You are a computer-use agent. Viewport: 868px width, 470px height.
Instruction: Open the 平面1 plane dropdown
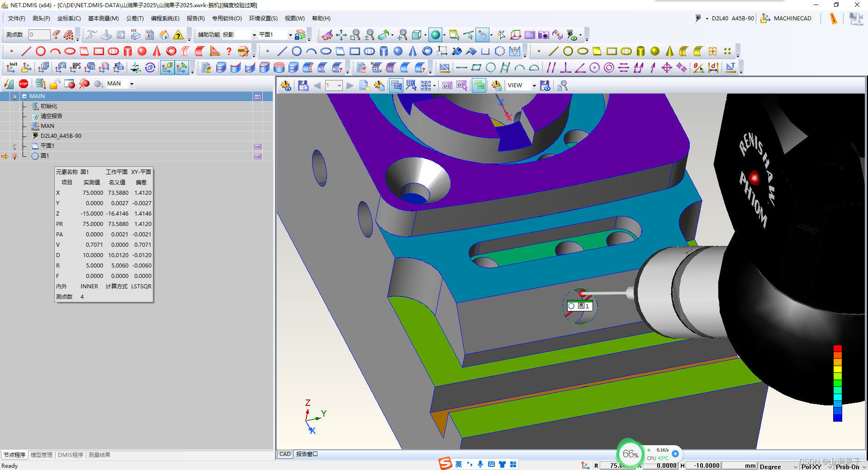click(x=290, y=35)
